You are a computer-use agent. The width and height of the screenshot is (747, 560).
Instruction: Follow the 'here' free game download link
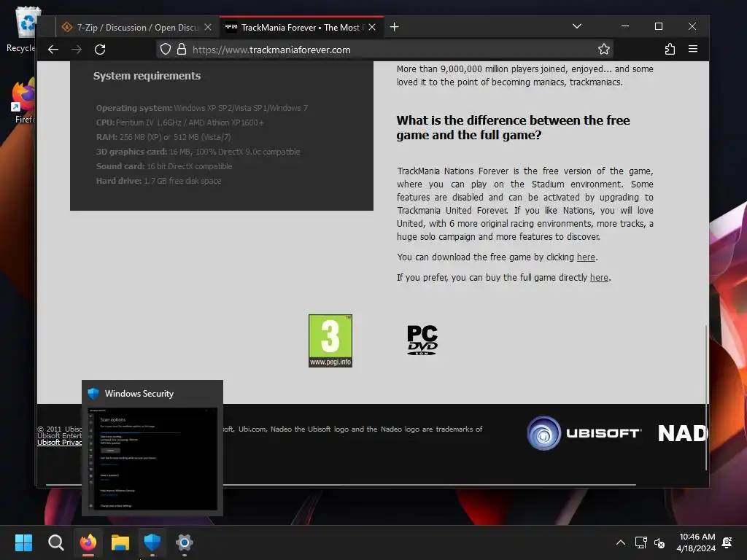coord(586,257)
